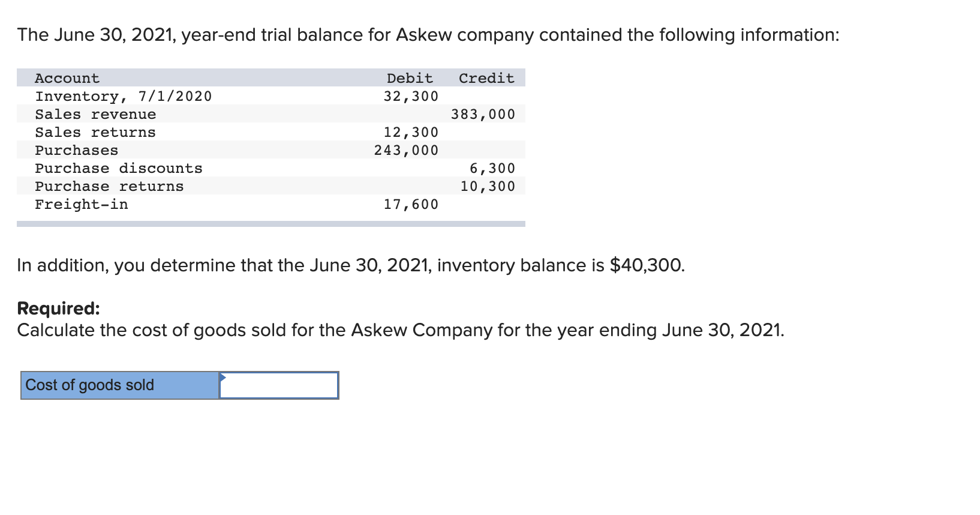Click the 10,300 purchase returns credit value
This screenshot has height=515, width=980.
[x=488, y=187]
